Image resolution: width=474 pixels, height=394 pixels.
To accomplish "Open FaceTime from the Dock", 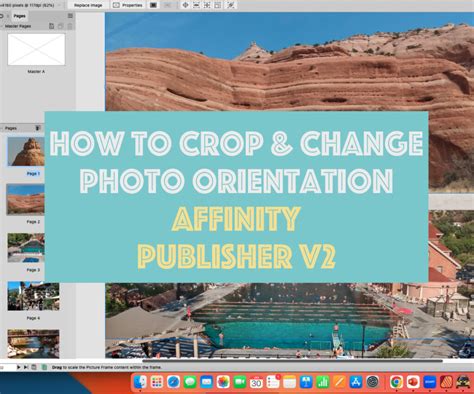I will click(x=240, y=382).
